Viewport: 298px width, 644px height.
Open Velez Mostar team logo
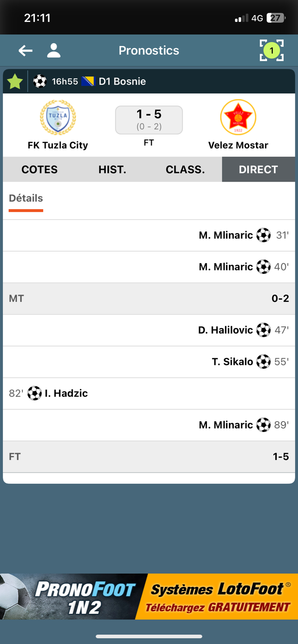pyautogui.click(x=238, y=117)
